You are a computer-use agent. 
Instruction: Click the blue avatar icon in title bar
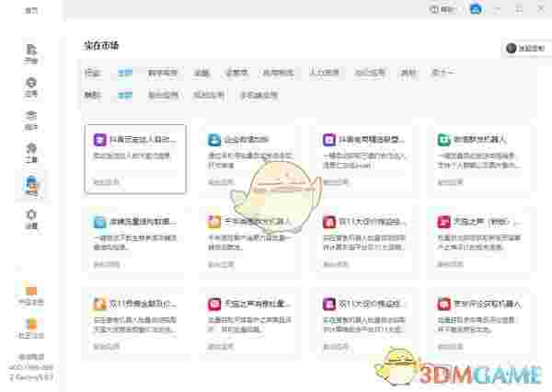click(x=476, y=9)
